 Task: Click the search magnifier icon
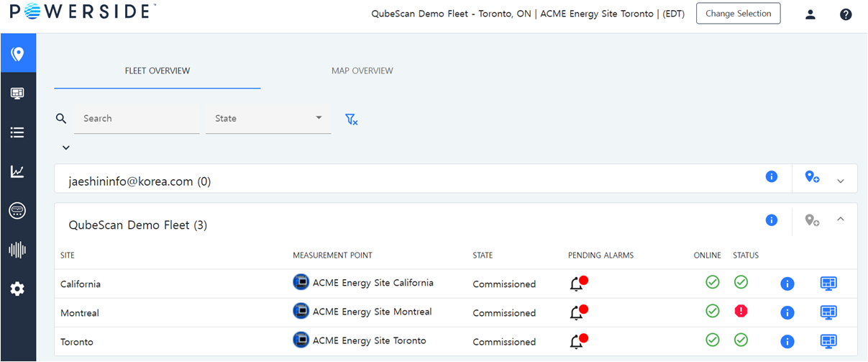(x=61, y=118)
